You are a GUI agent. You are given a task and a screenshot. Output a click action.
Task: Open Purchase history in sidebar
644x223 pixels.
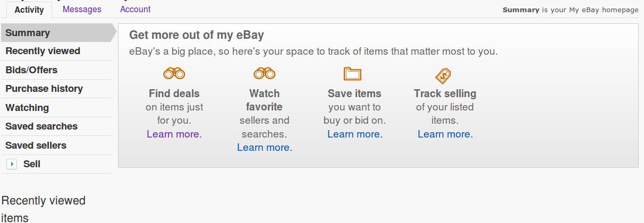coord(44,89)
